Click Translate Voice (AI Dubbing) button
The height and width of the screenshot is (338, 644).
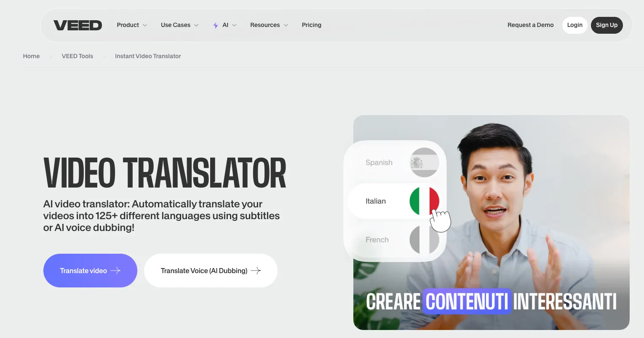(x=211, y=271)
